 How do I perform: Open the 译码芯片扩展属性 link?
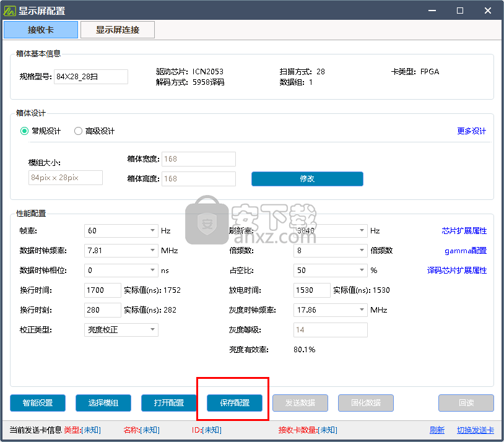(x=457, y=271)
